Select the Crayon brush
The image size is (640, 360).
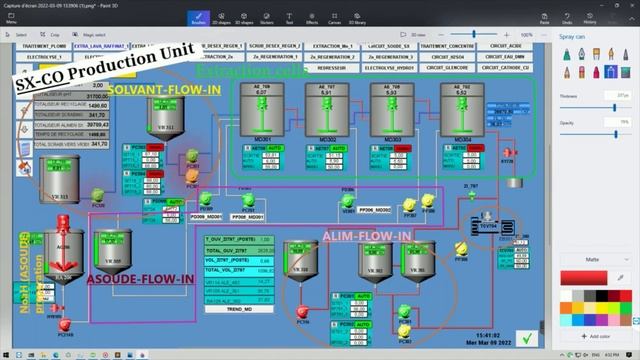(596, 72)
